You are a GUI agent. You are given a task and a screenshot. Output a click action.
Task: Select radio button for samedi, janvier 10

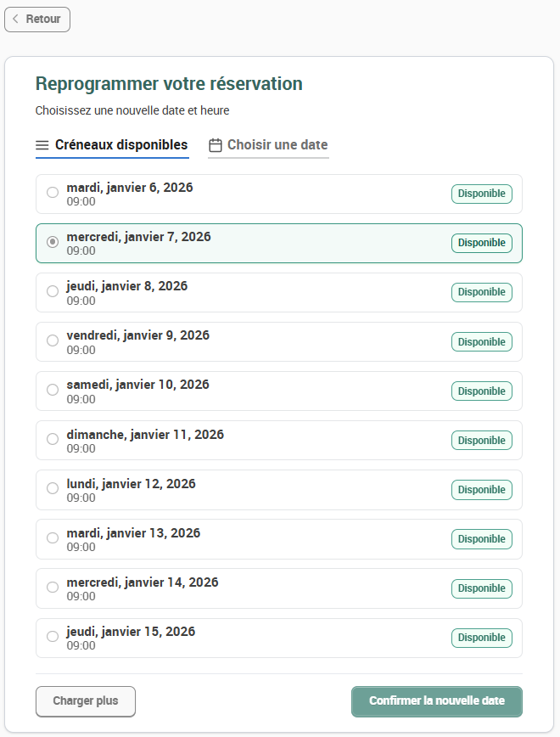[x=53, y=390]
